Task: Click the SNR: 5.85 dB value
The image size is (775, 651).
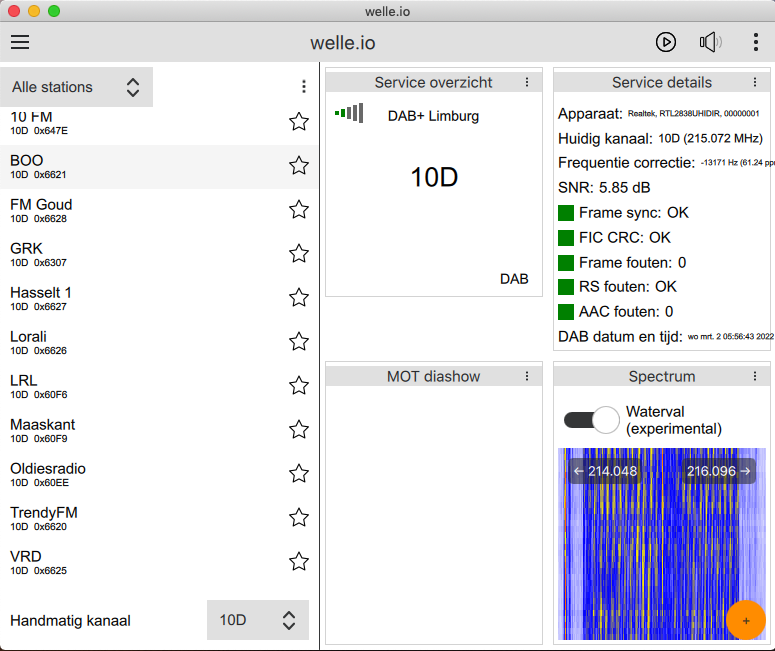Action: 604,187
